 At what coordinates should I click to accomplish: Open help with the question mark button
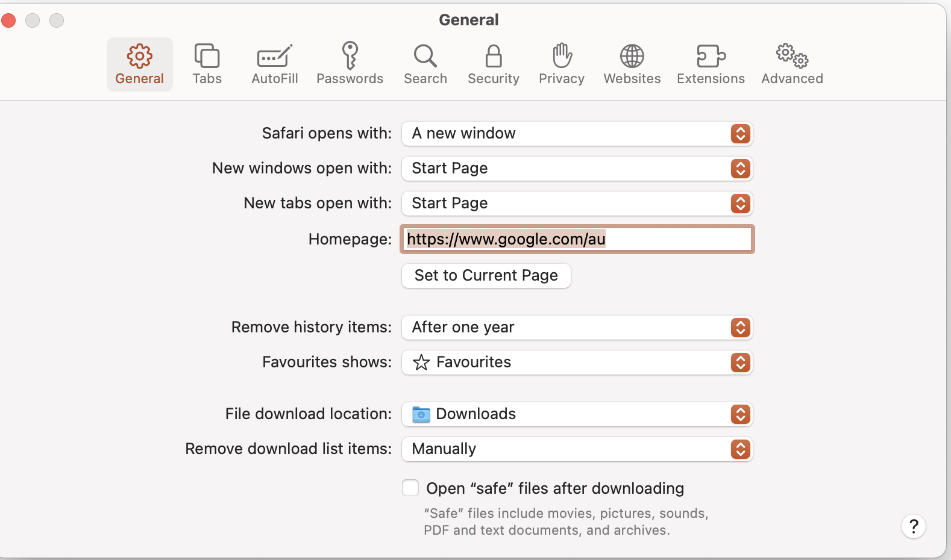click(913, 526)
